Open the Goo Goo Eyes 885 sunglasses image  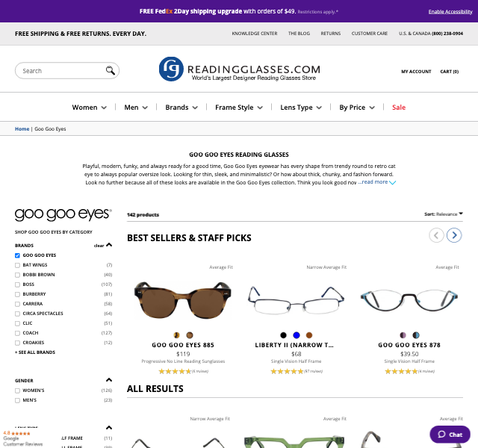(183, 300)
